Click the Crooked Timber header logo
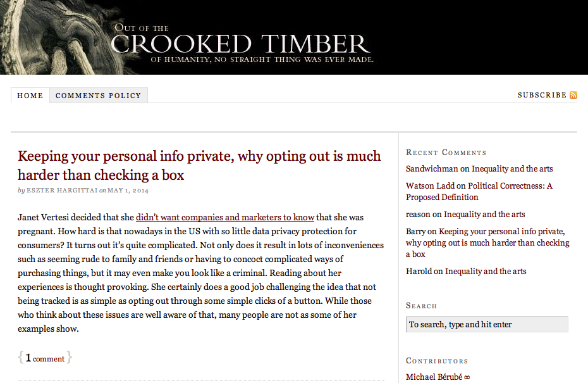The height and width of the screenshot is (383, 588). click(240, 44)
